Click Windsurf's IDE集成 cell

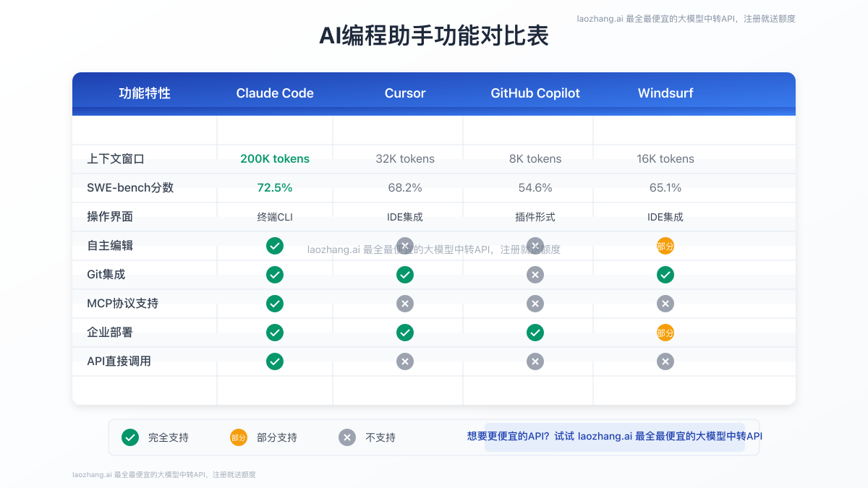point(665,217)
